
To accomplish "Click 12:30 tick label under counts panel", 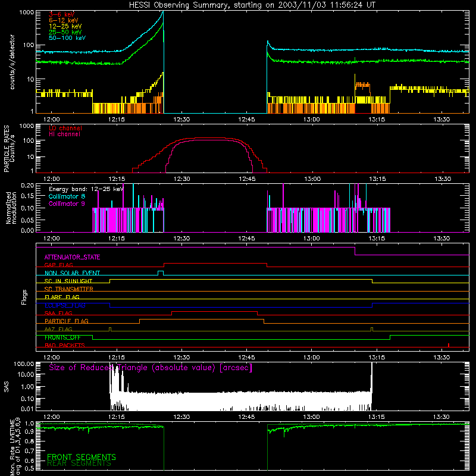I will [x=181, y=120].
